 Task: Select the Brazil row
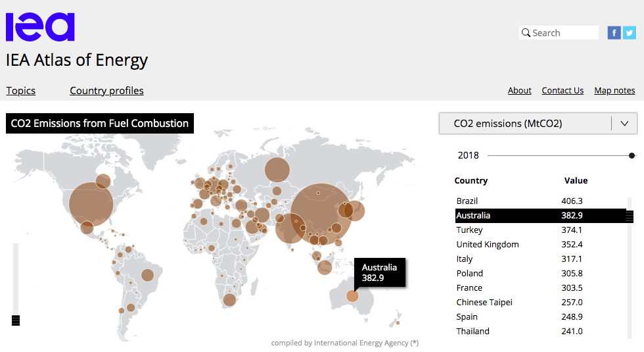coord(540,201)
